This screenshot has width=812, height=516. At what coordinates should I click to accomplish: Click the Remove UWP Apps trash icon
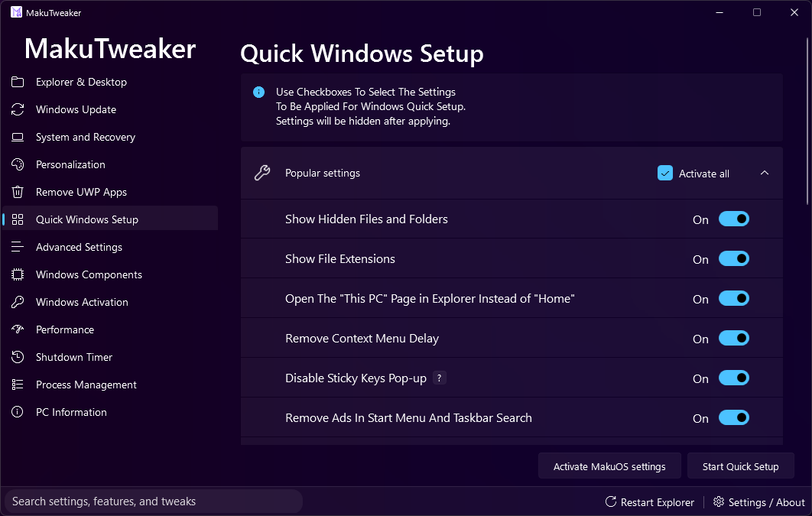pos(18,192)
